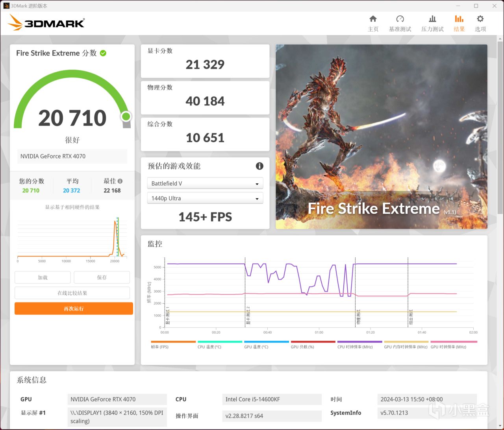Click the CPU value Intel Core i5-14600KF

272,399
